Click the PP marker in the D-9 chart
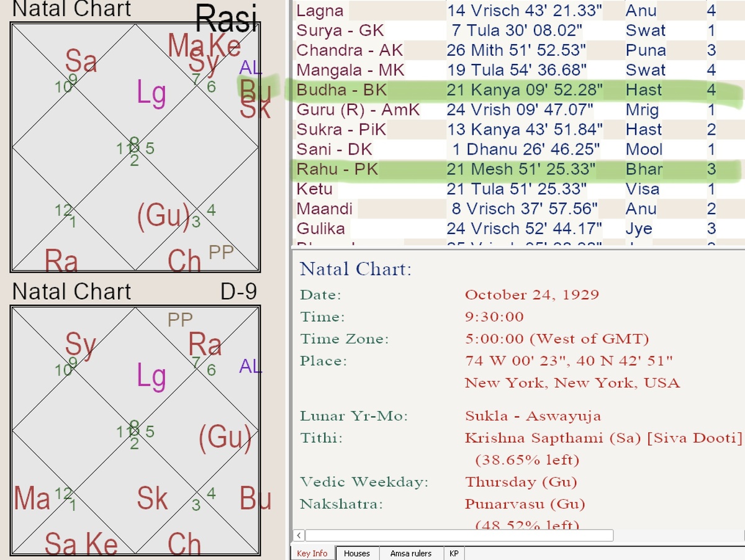Screen dimensions: 745x560 pyautogui.click(x=180, y=320)
